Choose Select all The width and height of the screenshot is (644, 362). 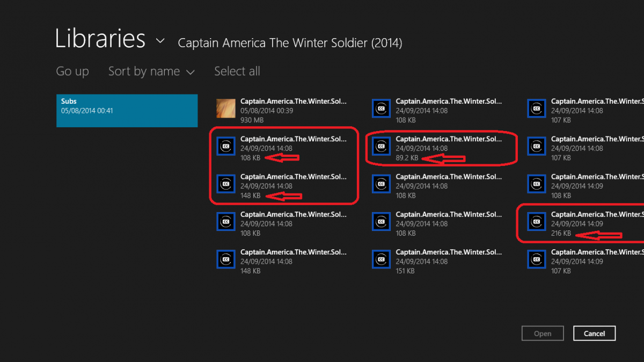(x=237, y=71)
